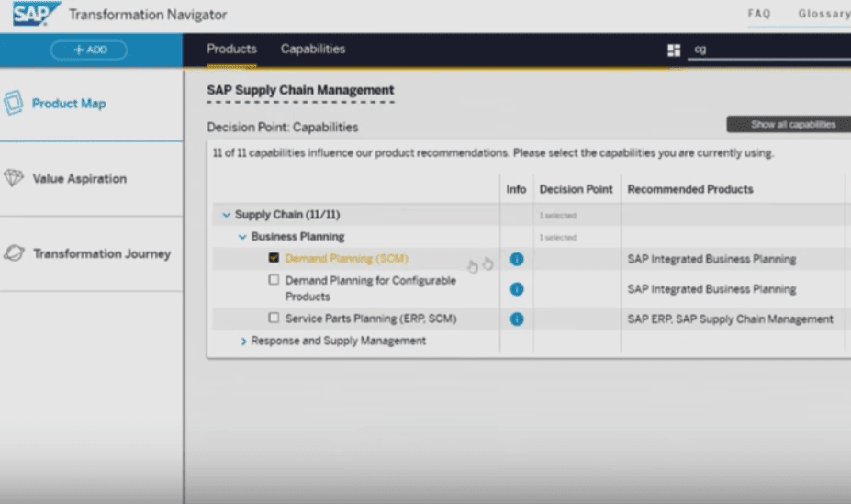The image size is (851, 504).
Task: Open the Glossary link
Action: coord(823,14)
